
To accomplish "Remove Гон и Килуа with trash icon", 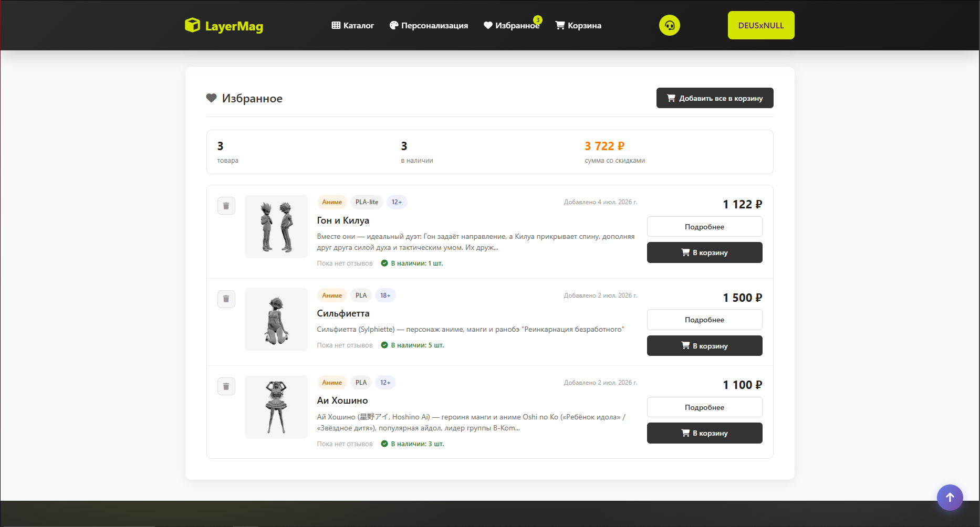I will (226, 206).
